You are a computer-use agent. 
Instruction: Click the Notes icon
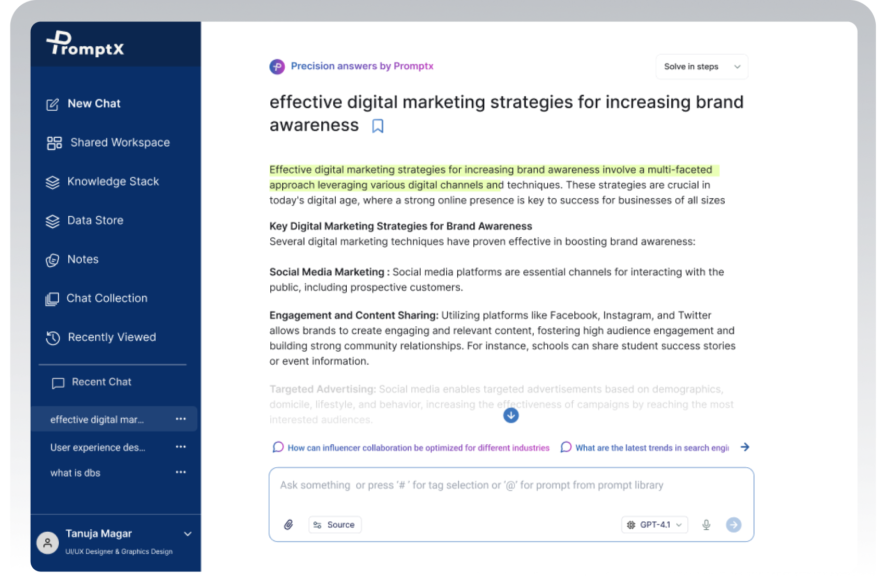[53, 260]
